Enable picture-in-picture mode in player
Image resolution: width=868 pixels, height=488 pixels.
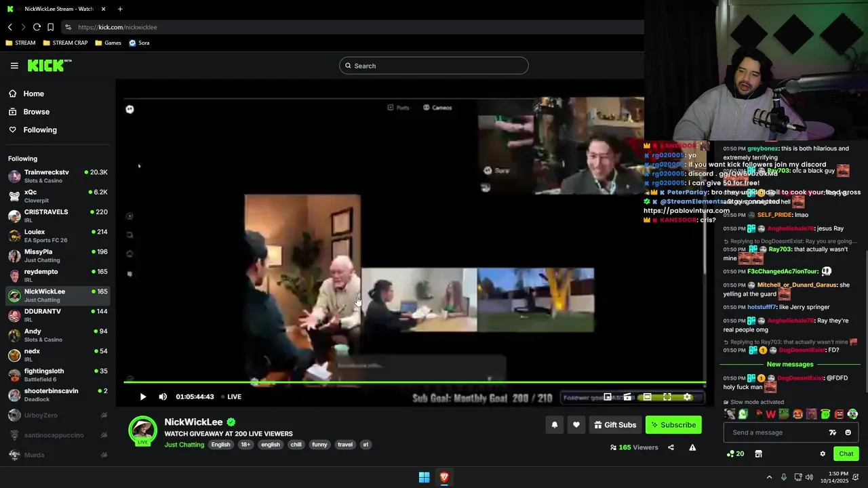608,396
